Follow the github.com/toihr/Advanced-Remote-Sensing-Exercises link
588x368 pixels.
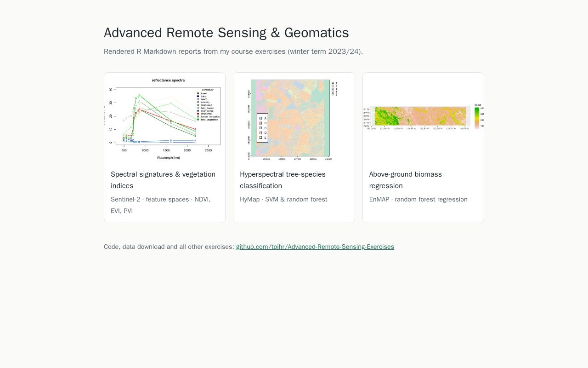pyautogui.click(x=315, y=247)
